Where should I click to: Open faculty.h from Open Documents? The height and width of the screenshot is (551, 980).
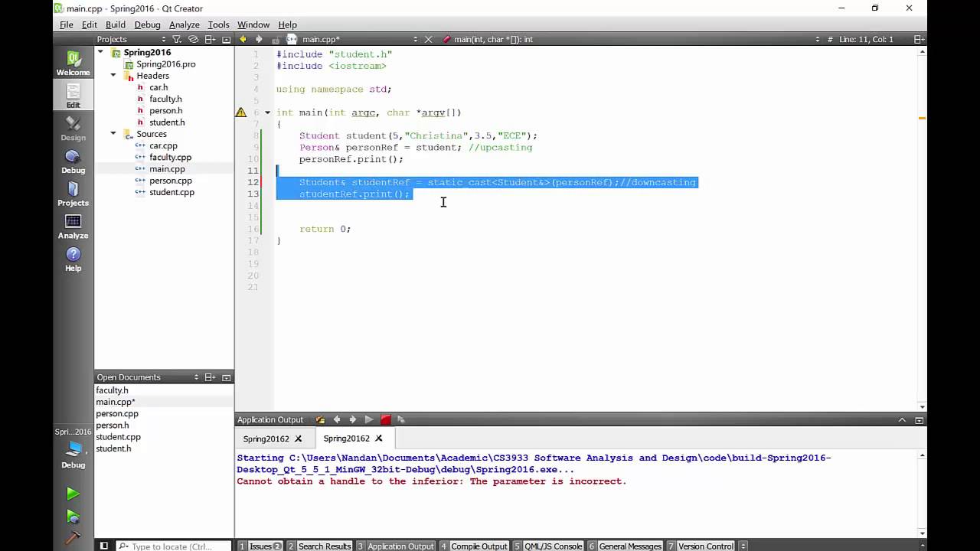[x=112, y=390]
